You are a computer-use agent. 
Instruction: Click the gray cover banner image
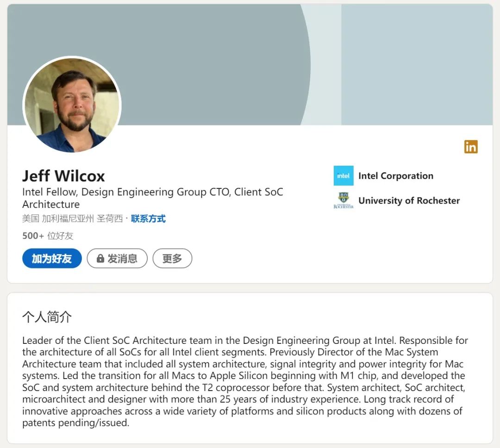point(185,46)
